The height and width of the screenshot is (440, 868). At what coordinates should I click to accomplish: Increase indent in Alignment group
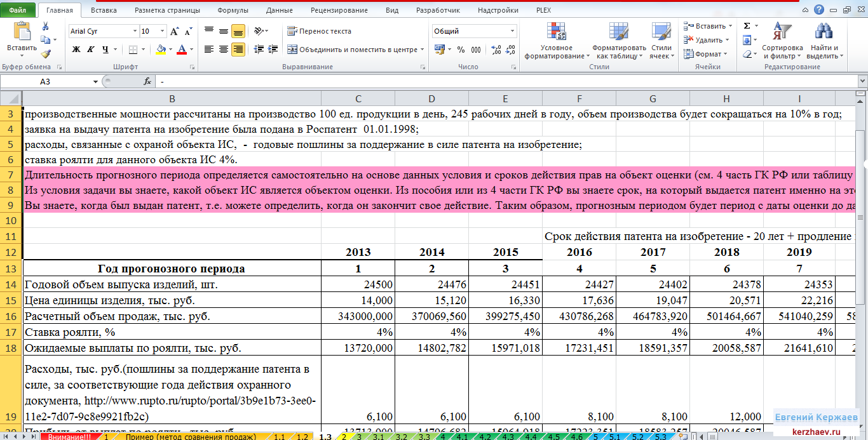[x=272, y=50]
